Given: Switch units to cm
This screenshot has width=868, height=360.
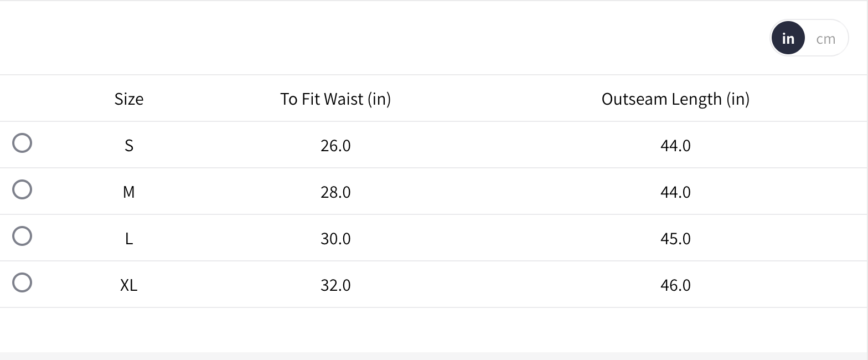Looking at the screenshot, I should [825, 39].
